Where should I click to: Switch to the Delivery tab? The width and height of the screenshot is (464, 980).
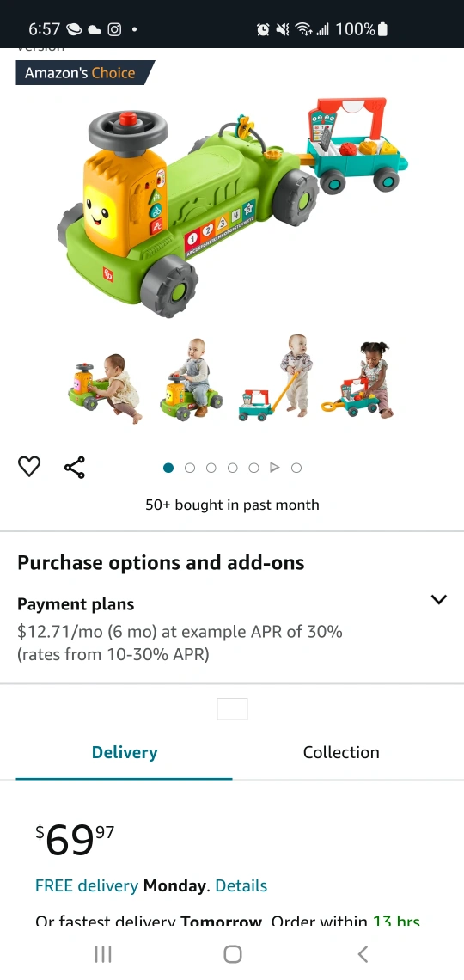[x=125, y=752]
